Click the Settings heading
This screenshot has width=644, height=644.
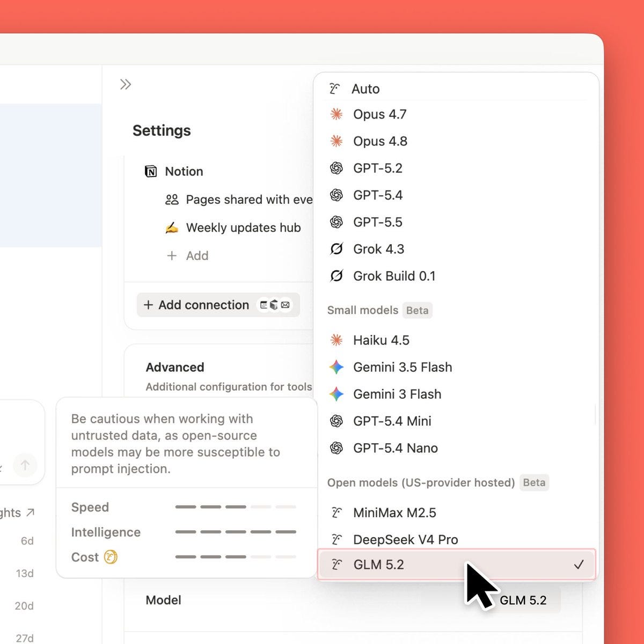point(162,130)
